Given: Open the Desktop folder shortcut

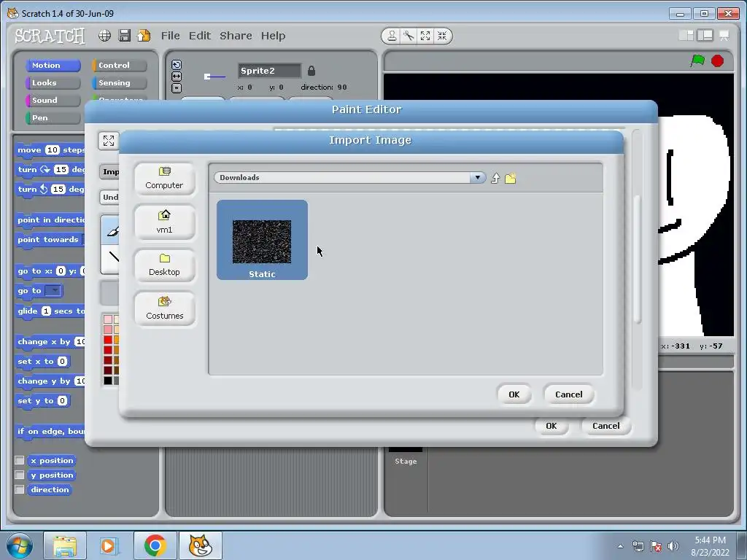Looking at the screenshot, I should 164,265.
